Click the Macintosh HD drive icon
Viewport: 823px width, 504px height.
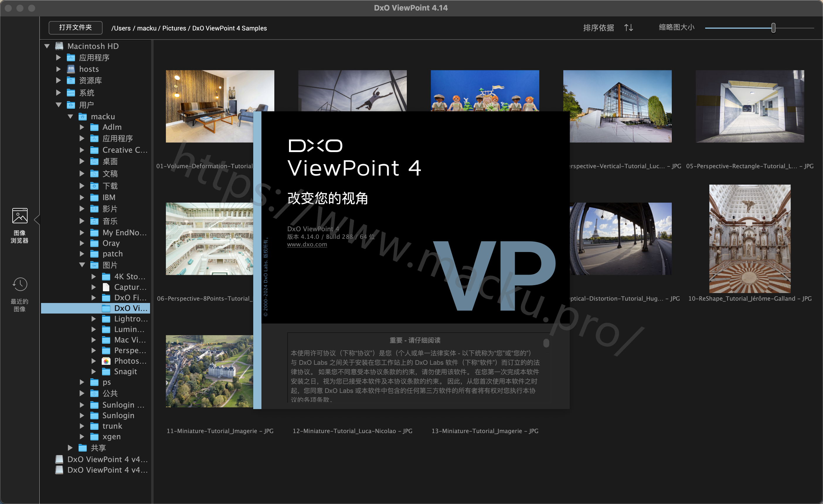[x=59, y=46]
